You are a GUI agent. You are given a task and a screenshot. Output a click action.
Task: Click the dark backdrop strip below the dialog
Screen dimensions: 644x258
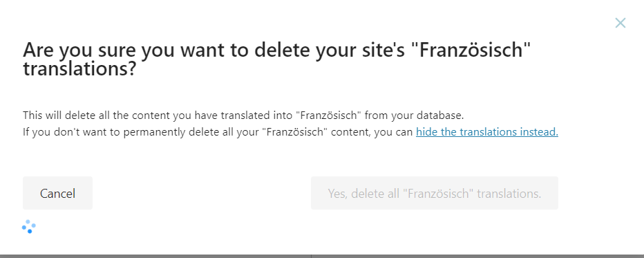pyautogui.click(x=322, y=256)
